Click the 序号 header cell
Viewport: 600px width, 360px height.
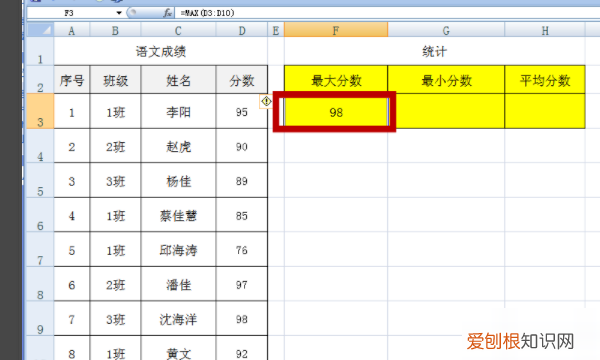(72, 80)
